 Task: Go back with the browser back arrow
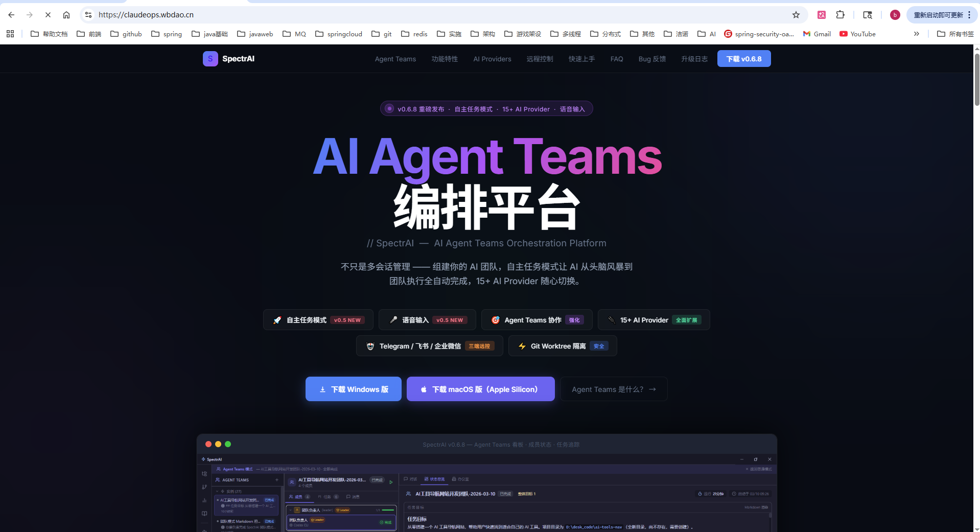pos(11,15)
